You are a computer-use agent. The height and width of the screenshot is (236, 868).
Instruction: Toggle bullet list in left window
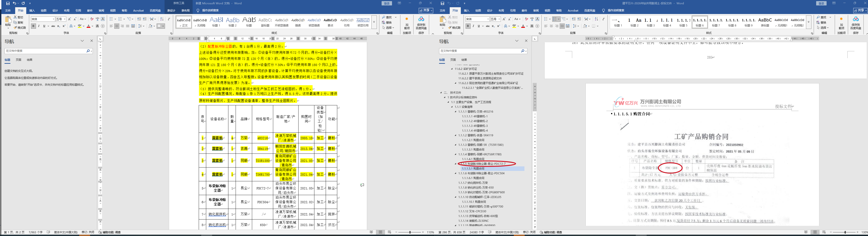coord(111,19)
